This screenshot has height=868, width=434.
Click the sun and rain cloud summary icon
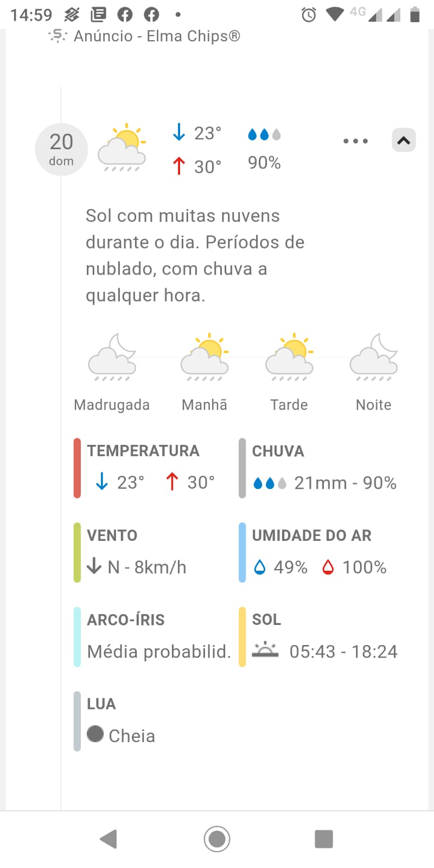coord(122,148)
